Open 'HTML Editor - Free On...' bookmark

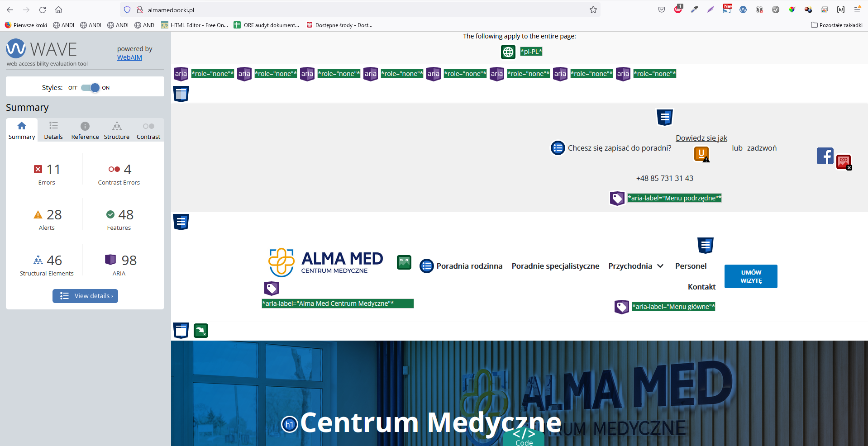click(195, 25)
